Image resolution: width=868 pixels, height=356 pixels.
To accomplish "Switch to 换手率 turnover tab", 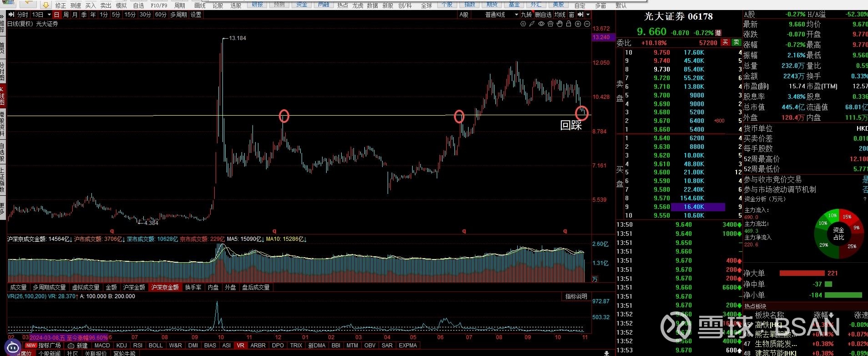I will (193, 287).
